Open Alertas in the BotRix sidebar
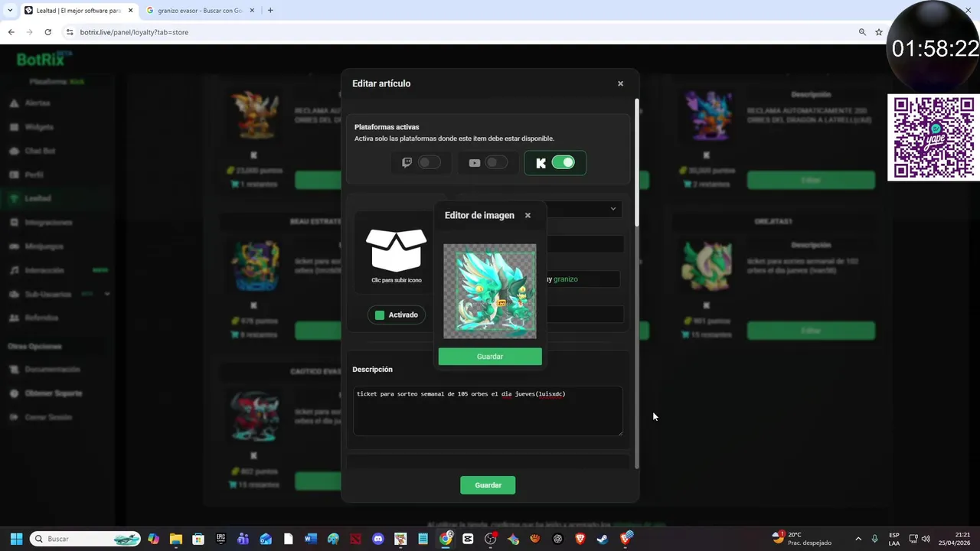The width and height of the screenshot is (980, 551). coord(38,103)
